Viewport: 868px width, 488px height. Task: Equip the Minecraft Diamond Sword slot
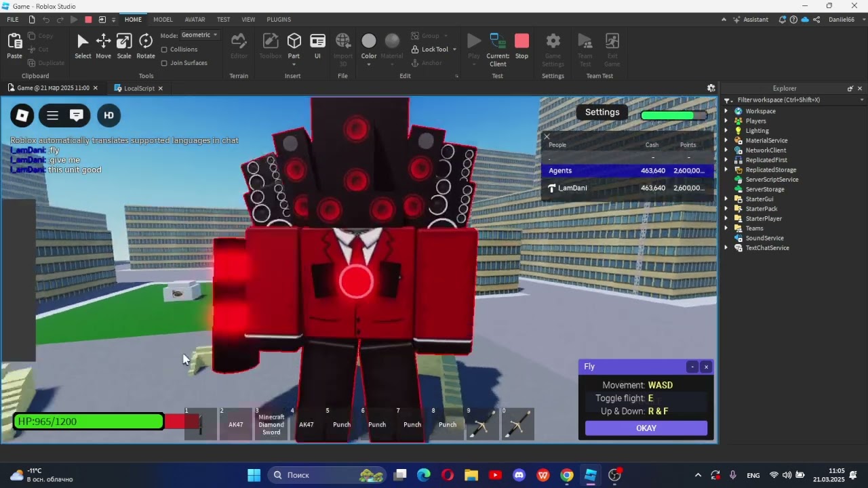point(271,424)
